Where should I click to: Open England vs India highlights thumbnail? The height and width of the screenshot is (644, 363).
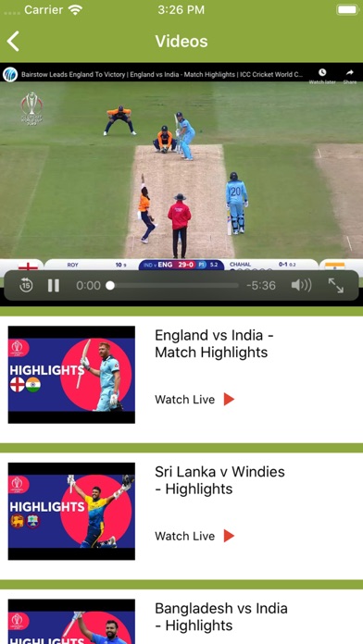coord(71,375)
